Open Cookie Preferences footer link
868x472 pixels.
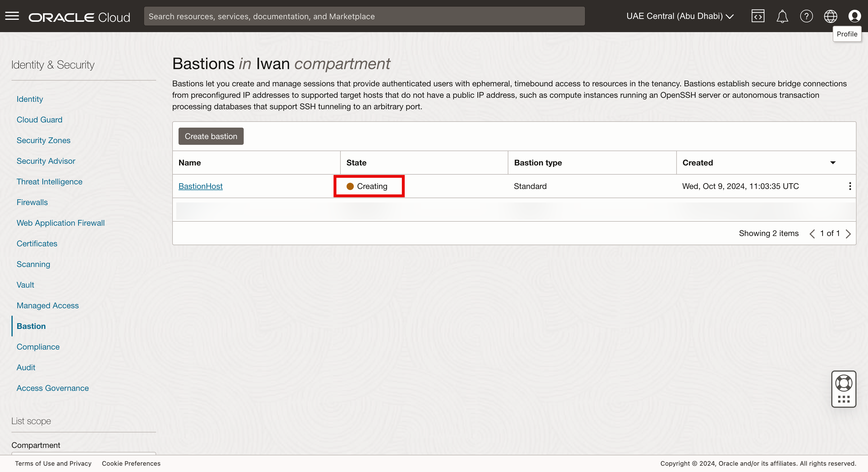coord(131,464)
